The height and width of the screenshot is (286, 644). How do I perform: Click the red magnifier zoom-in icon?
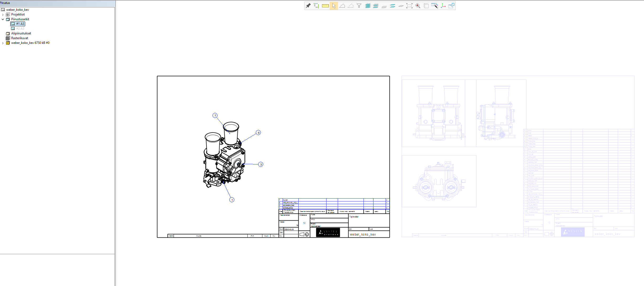coord(418,6)
